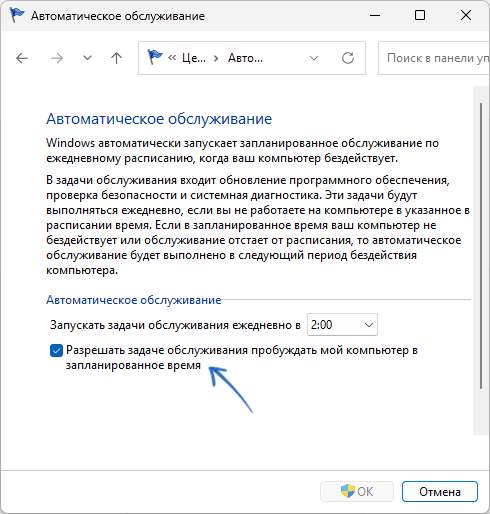The height and width of the screenshot is (514, 490).
Task: Click the window title flag icon
Action: pos(17,15)
